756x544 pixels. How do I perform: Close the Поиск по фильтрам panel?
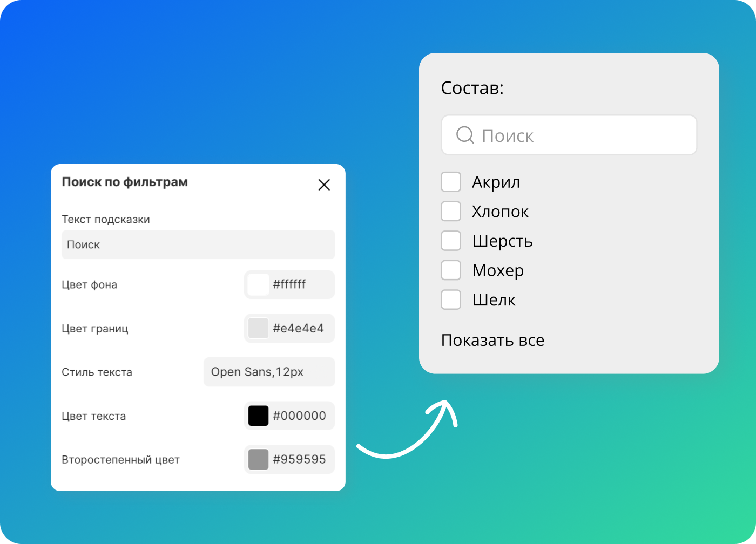pos(324,185)
